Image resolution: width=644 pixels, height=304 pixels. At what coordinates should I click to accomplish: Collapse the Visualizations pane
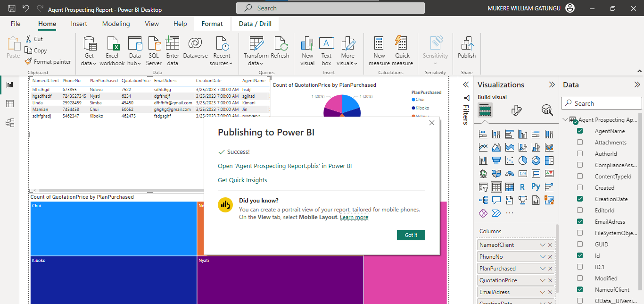click(552, 85)
